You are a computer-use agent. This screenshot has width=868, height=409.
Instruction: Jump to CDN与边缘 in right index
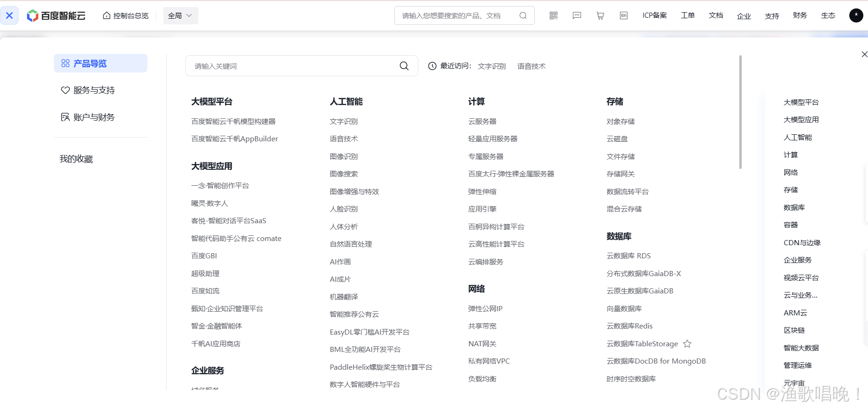[802, 243]
